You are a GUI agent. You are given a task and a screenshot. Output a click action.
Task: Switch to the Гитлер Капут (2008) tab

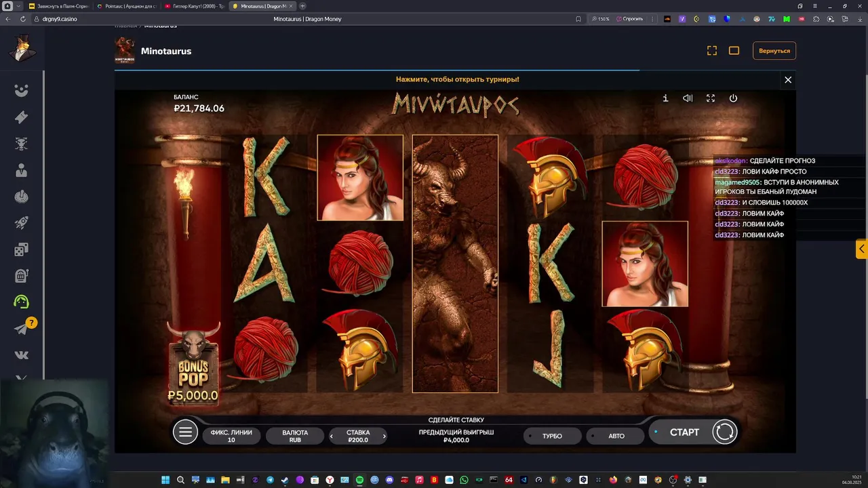click(x=194, y=6)
